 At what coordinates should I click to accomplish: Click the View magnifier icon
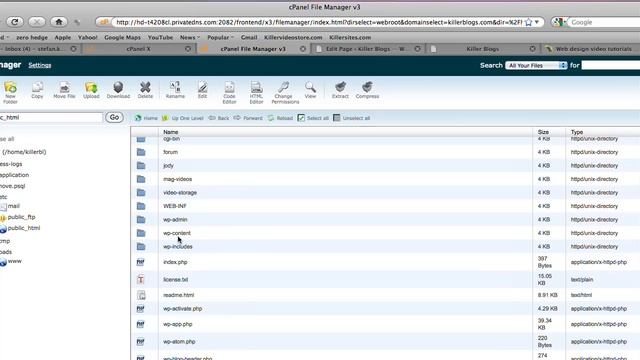310,90
